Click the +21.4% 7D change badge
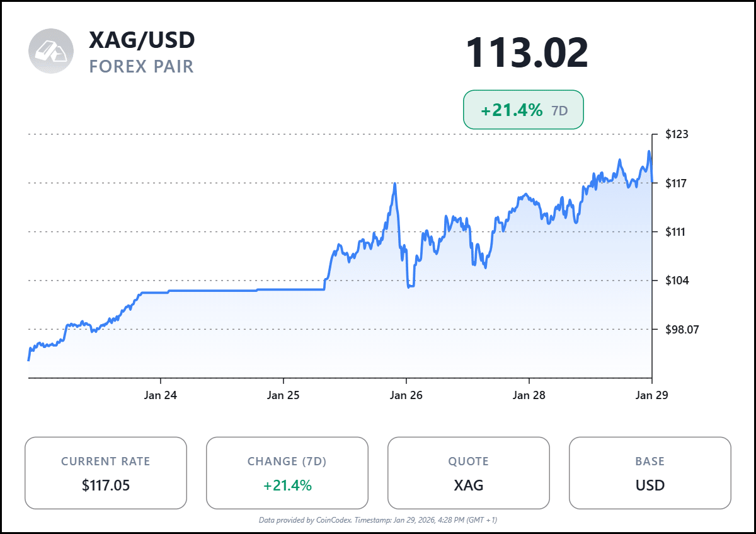Image resolution: width=756 pixels, height=534 pixels. (524, 110)
